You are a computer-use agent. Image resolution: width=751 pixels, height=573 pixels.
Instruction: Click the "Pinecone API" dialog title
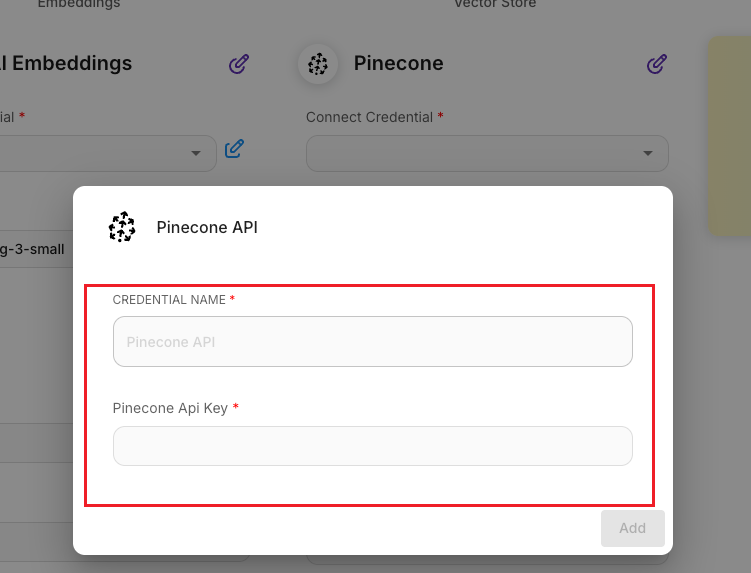[x=207, y=228]
